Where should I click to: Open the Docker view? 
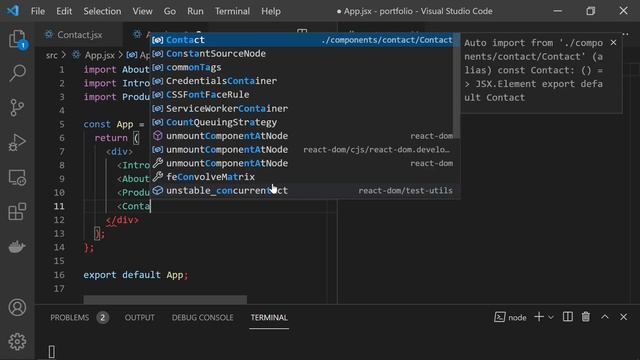(17, 246)
